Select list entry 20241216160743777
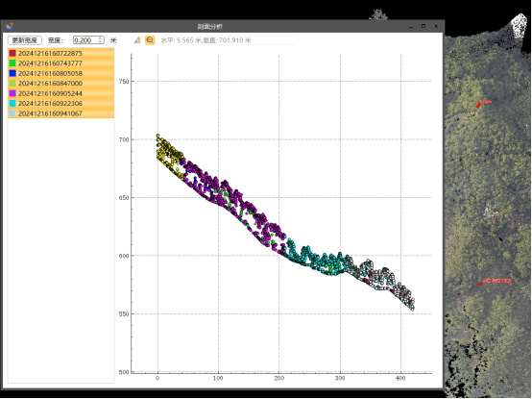The height and width of the screenshot is (399, 532). pos(61,63)
